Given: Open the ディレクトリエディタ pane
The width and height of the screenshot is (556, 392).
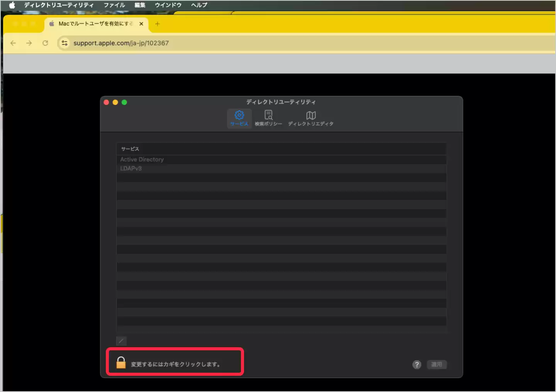Looking at the screenshot, I should point(310,118).
